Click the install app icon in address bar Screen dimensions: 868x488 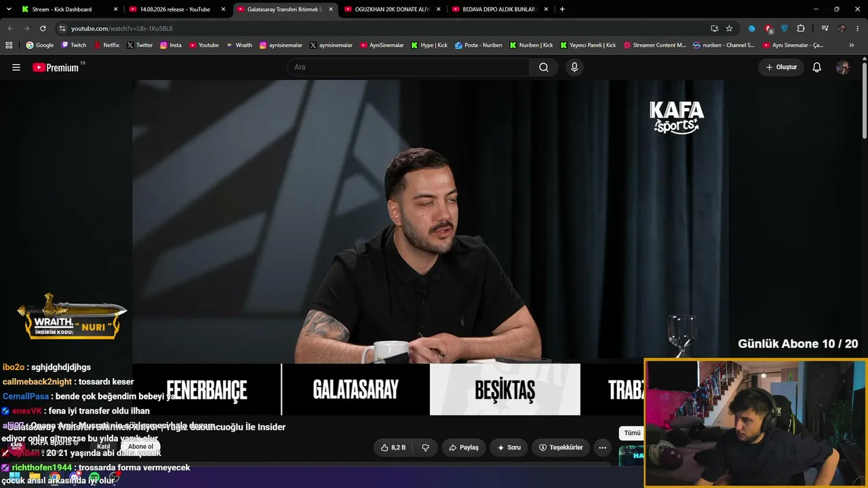coord(714,28)
